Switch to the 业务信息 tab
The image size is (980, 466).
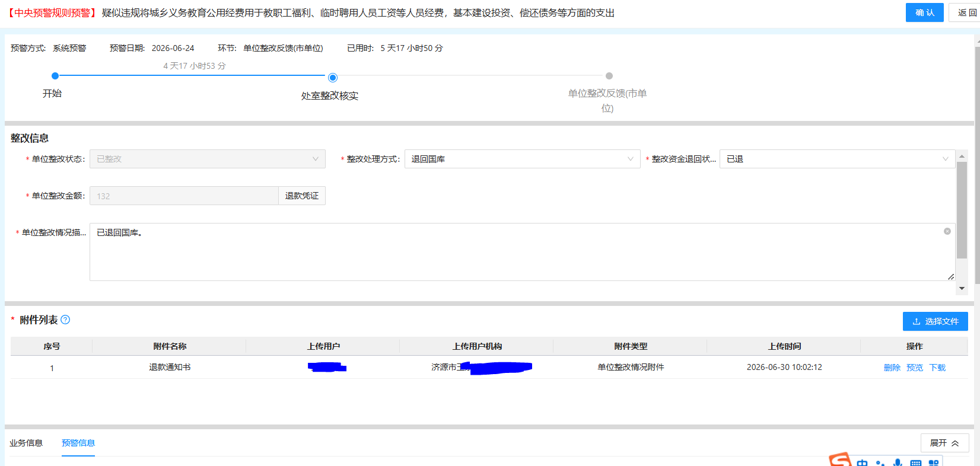coord(26,443)
